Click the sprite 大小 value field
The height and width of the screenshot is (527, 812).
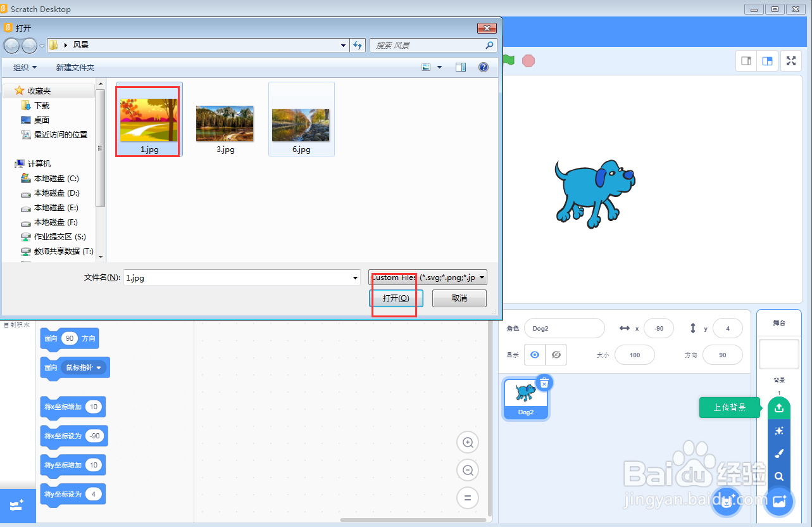(635, 355)
